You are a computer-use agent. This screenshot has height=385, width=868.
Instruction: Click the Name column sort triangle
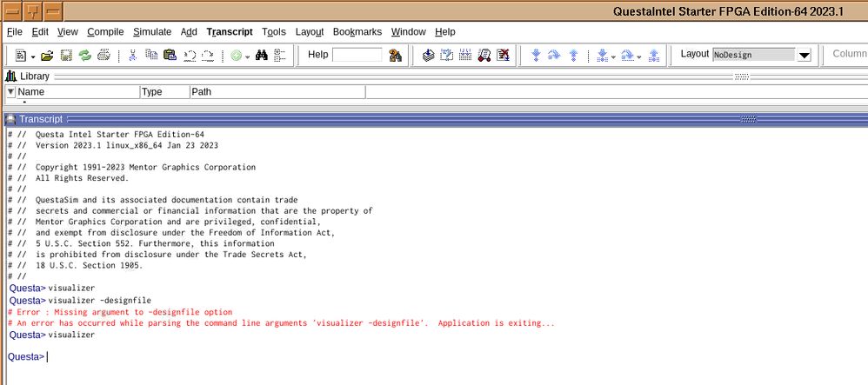point(11,92)
